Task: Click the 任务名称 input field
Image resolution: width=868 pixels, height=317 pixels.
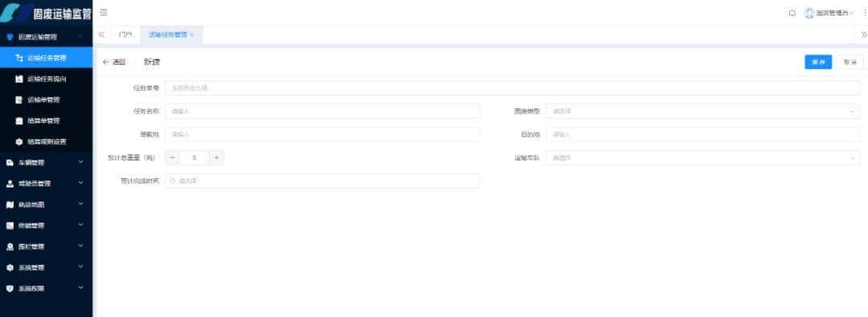Action: 322,112
